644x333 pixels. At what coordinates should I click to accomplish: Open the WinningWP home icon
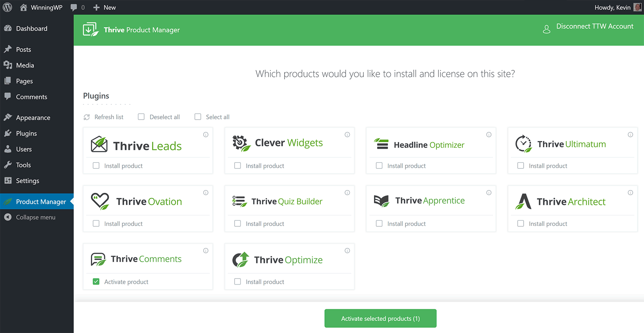[24, 7]
